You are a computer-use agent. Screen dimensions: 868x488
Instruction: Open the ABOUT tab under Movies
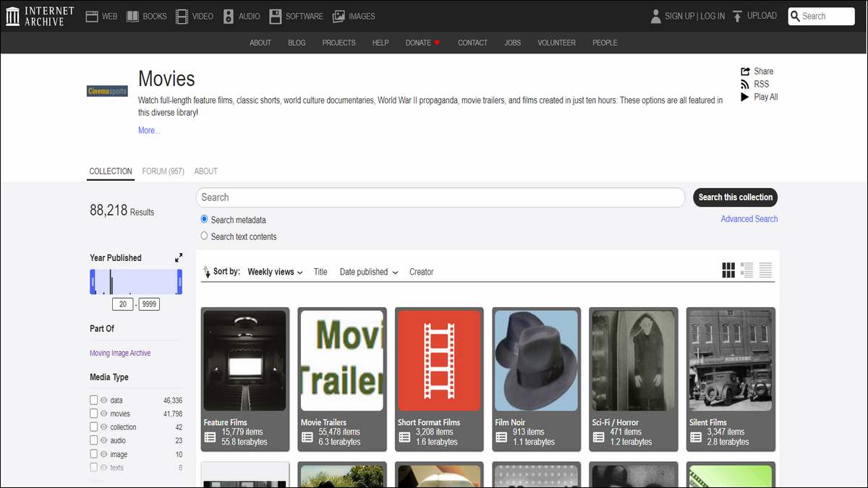click(x=206, y=171)
